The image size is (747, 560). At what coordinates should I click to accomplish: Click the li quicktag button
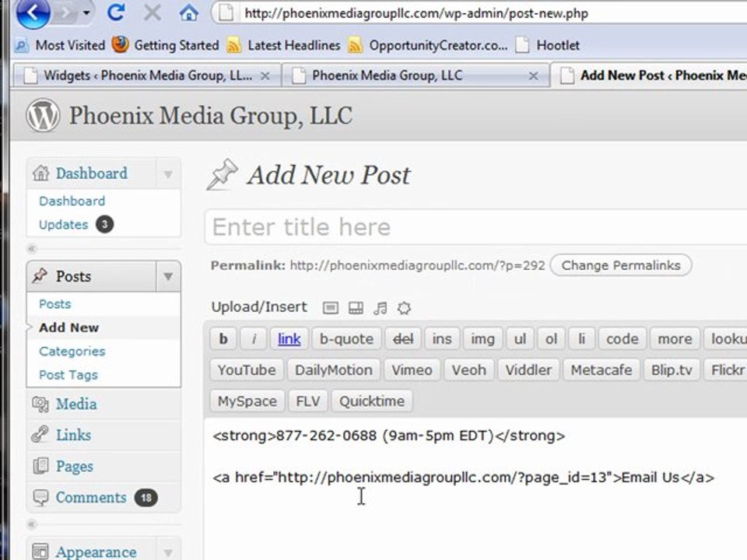click(x=581, y=338)
